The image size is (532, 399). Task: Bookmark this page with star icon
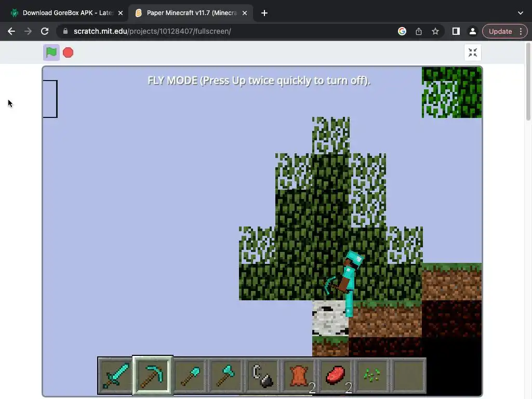pos(435,31)
